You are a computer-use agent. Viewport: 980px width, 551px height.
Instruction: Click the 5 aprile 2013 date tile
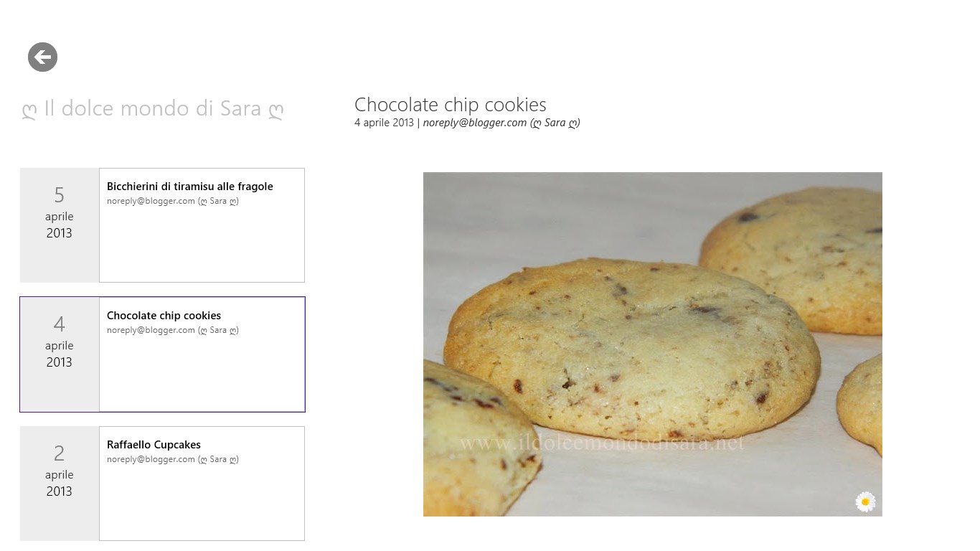[60, 225]
